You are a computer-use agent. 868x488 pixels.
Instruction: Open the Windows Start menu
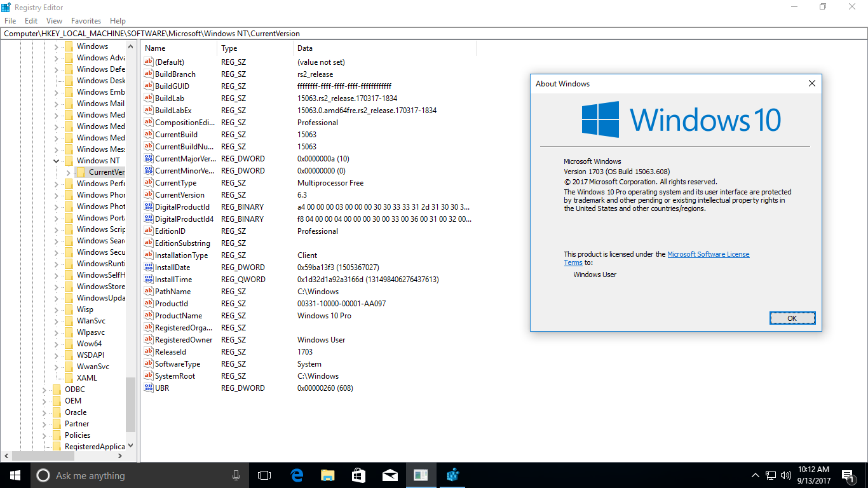coord(15,475)
